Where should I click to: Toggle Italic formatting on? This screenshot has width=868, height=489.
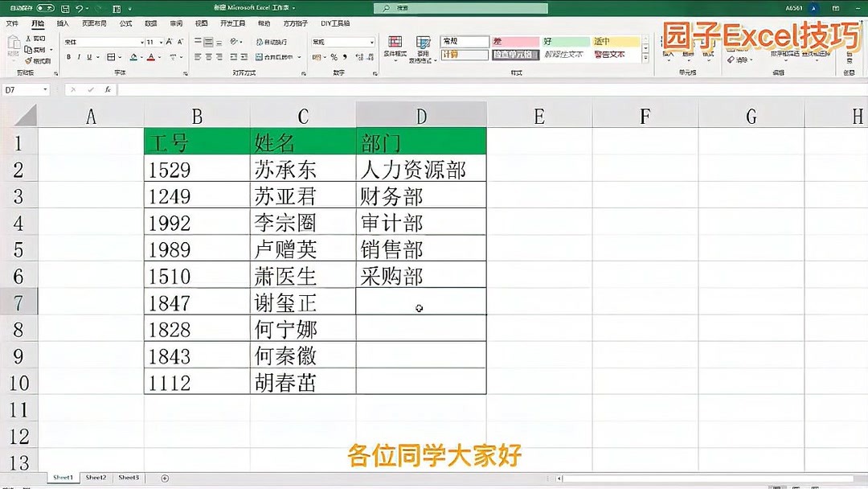[78, 55]
